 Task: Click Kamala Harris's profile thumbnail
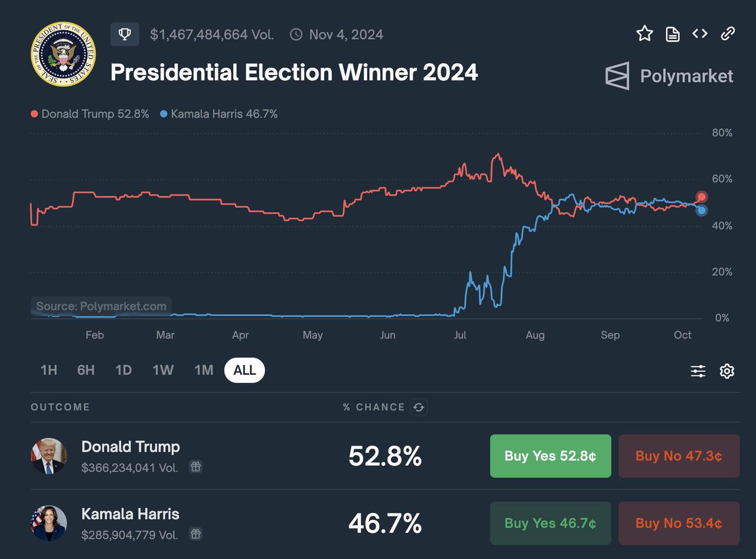[x=48, y=523]
